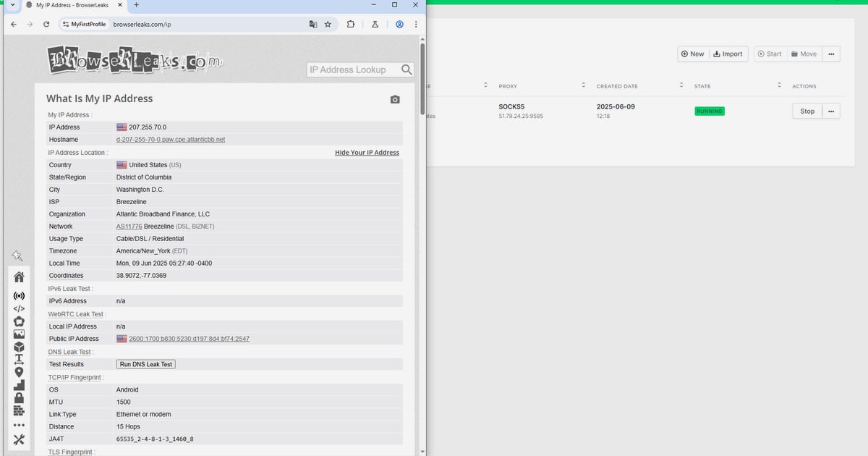Select the IP address broadcast icon in sidebar
The image size is (868, 456).
click(19, 296)
